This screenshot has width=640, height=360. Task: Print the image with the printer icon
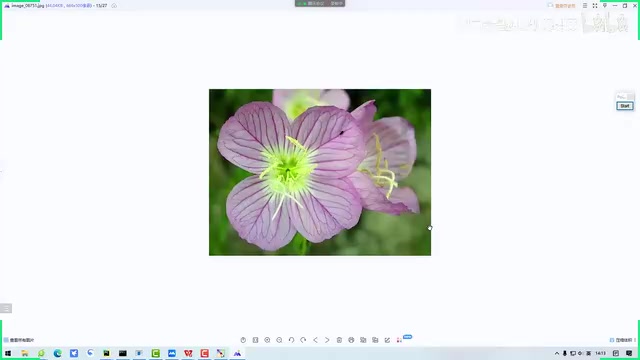[351, 340]
